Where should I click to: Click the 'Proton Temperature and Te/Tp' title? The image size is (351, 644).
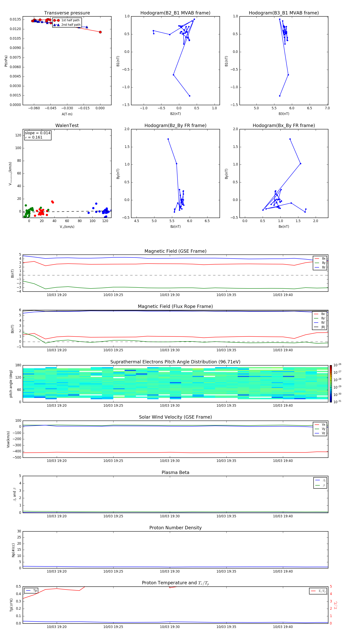[175, 583]
